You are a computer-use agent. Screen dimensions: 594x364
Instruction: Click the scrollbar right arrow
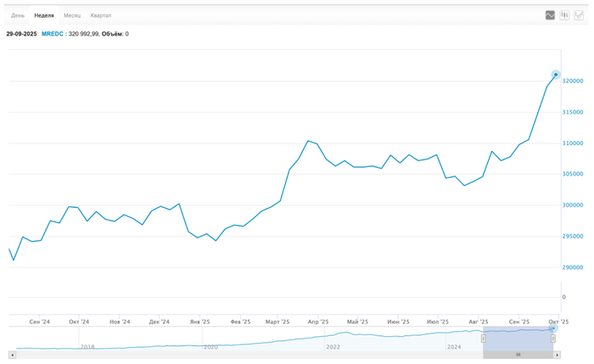[x=558, y=355]
